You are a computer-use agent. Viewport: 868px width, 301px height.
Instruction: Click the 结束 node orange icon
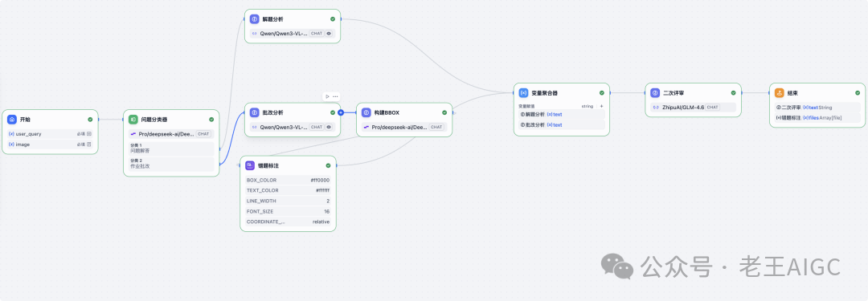click(x=779, y=93)
